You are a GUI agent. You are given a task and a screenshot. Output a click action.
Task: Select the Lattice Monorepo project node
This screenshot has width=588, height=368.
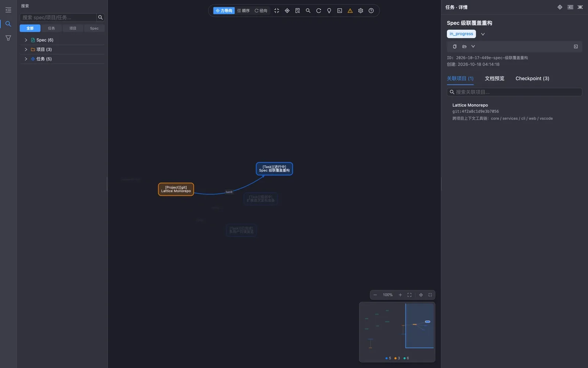(x=176, y=189)
